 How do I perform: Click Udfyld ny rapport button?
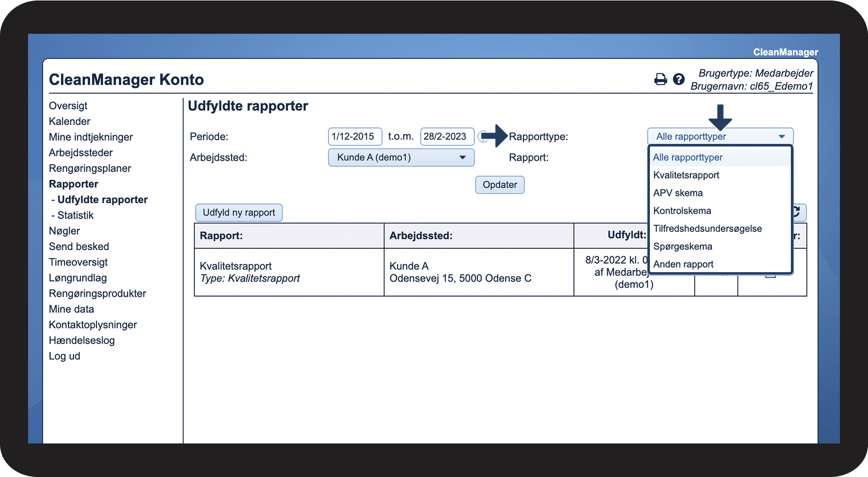239,213
